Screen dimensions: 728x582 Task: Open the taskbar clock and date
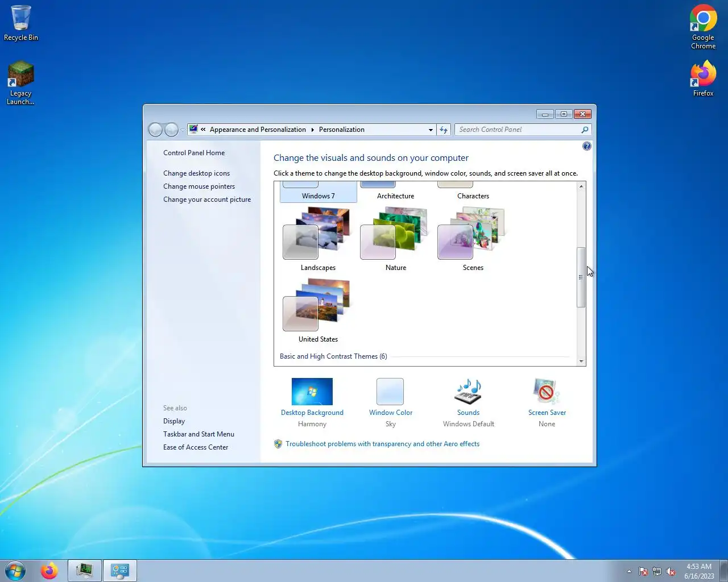point(699,571)
